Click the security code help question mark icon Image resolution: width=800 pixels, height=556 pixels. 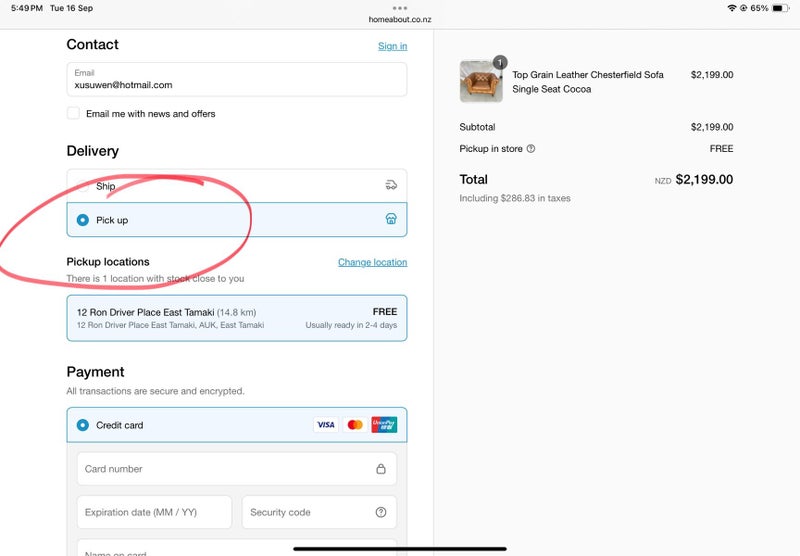click(380, 512)
